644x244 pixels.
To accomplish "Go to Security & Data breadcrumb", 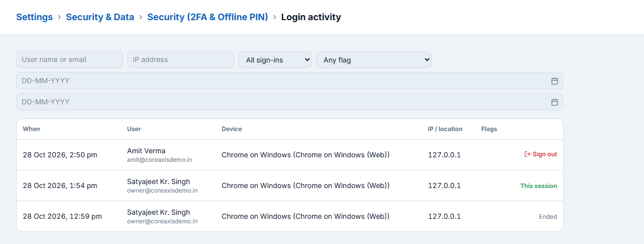I will click(x=100, y=17).
